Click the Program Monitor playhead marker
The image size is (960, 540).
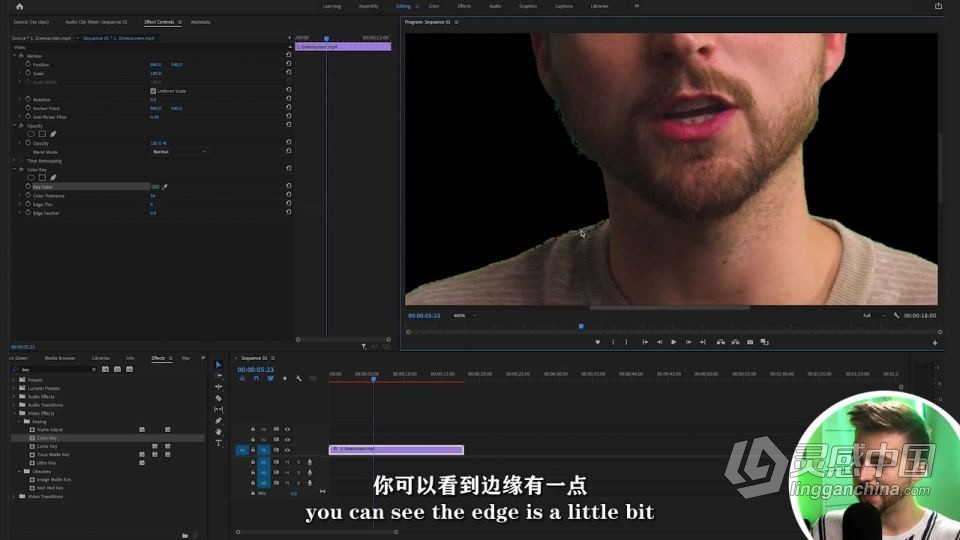click(581, 327)
